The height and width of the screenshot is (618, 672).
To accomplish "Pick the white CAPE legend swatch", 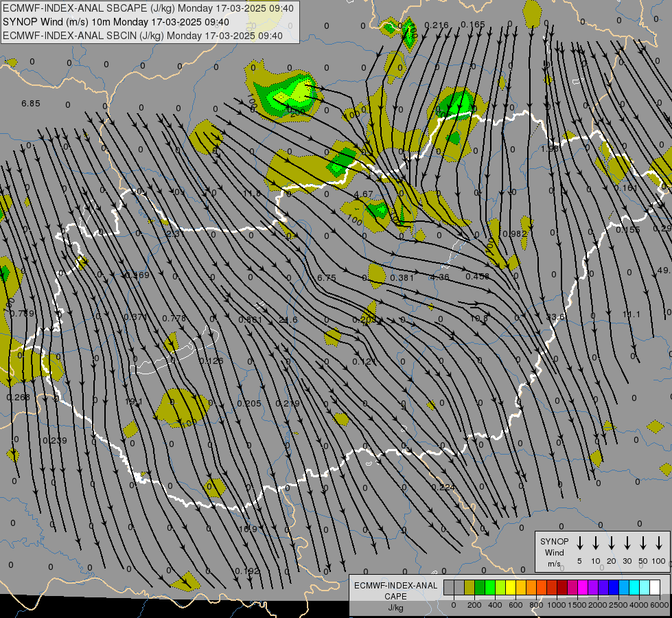I will tap(654, 587).
